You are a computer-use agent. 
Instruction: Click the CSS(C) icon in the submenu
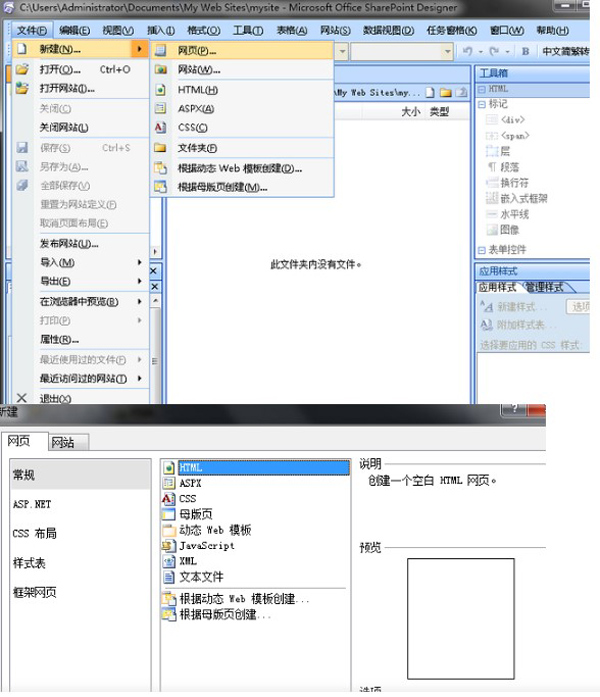[x=160, y=128]
